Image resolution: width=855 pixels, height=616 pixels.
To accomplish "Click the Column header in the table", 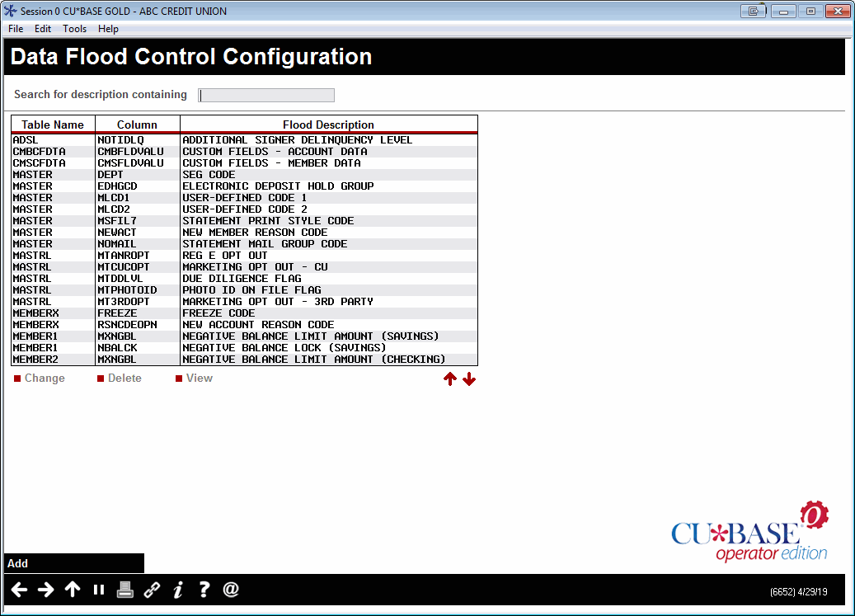I will pyautogui.click(x=138, y=125).
